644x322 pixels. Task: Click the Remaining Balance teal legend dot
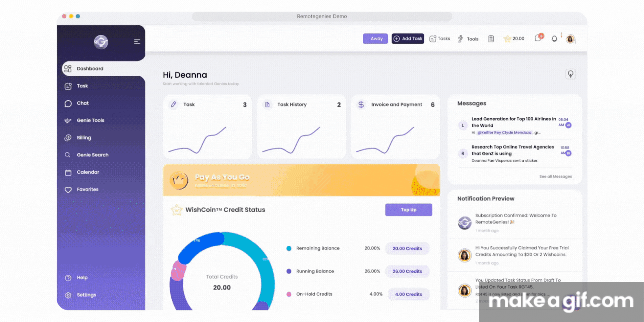pos(289,248)
